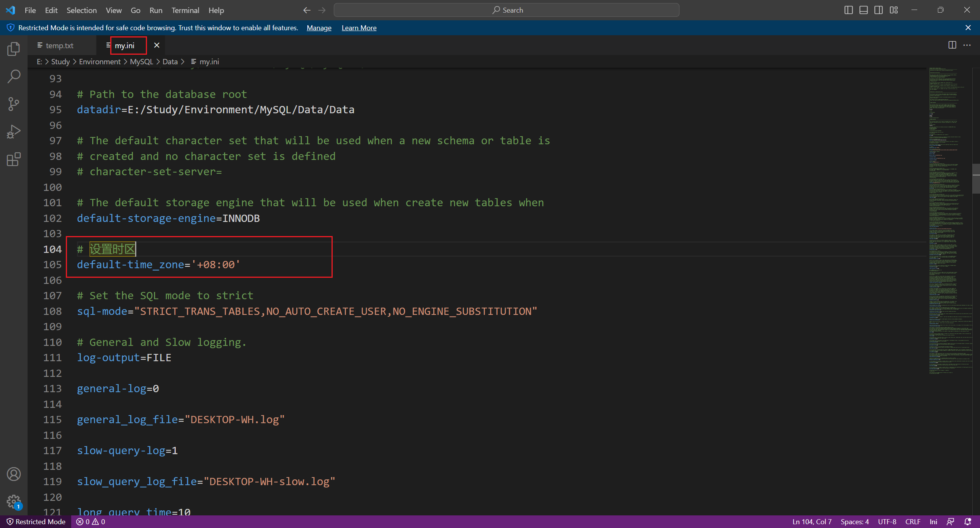
Task: Open notifications bell in status bar
Action: point(968,521)
